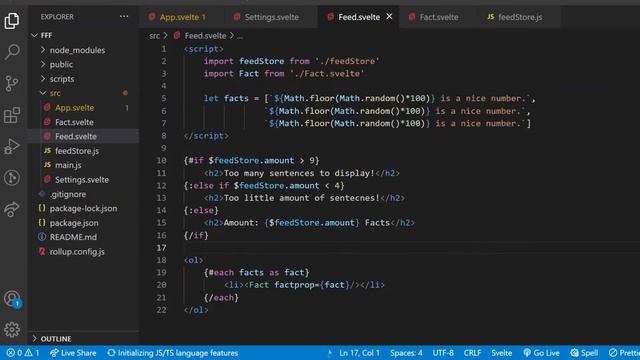
Task: Click 'Too little amount of sentecnes!' text
Action: [x=302, y=198]
